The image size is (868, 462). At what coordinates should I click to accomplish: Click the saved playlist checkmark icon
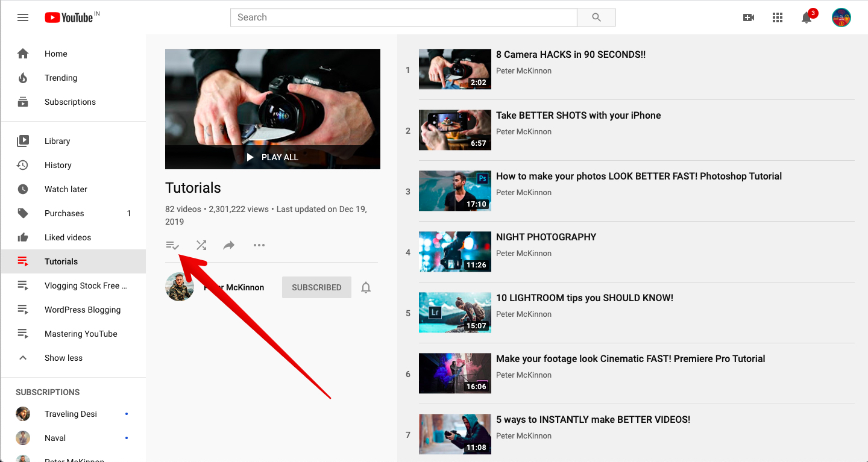(173, 245)
